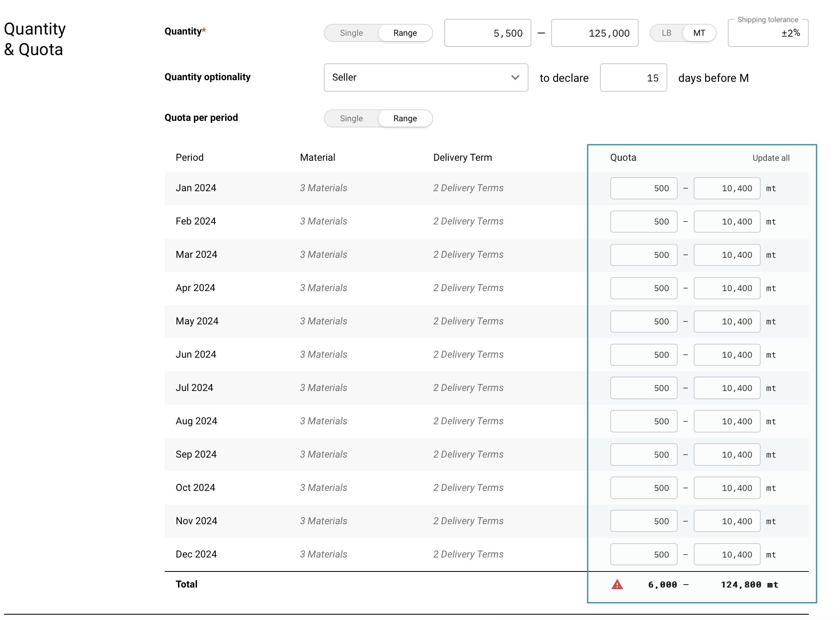Expand the Seller dropdown chevron

point(515,77)
